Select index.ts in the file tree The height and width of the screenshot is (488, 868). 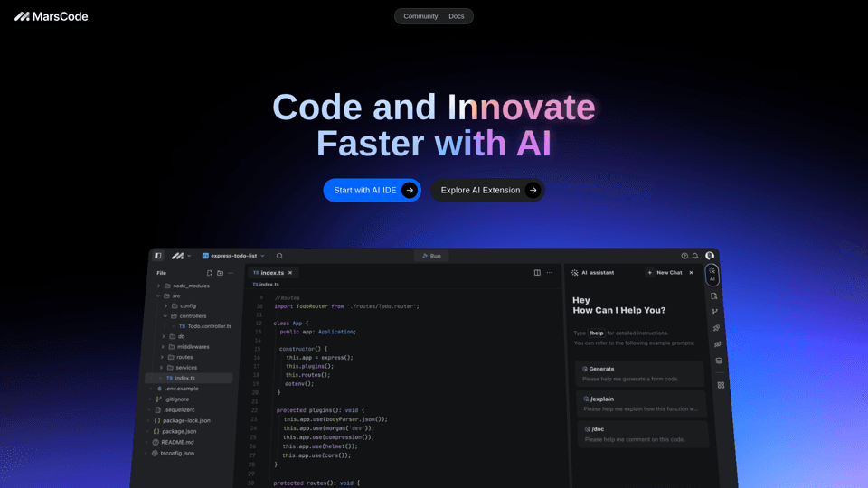(188, 378)
